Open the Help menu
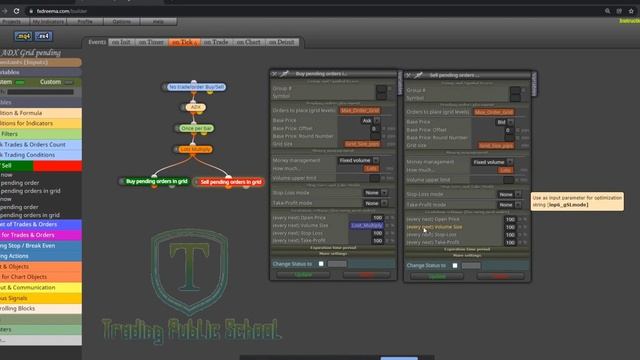This screenshot has width=640, height=360. pos(158,21)
